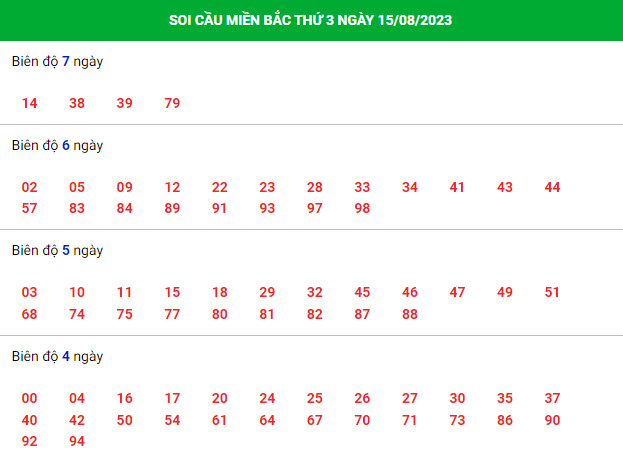Click the green header title dated 15/08/2023
623x459 pixels.
tap(310, 20)
